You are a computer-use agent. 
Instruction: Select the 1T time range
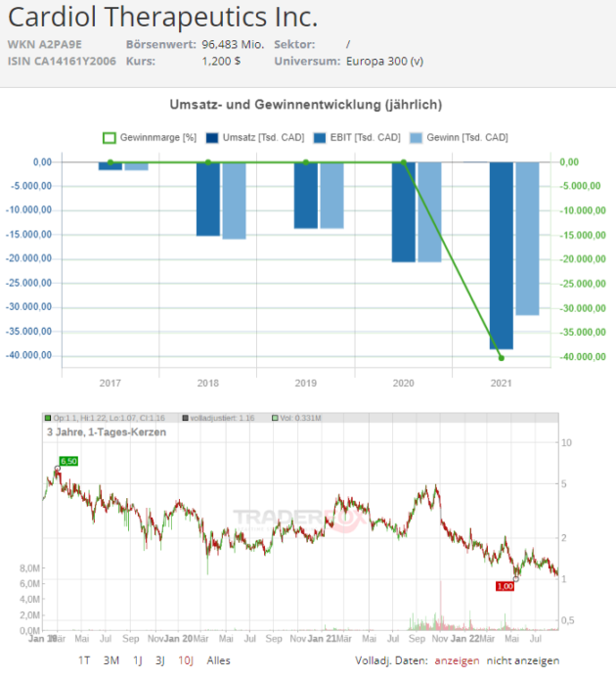[x=84, y=660]
